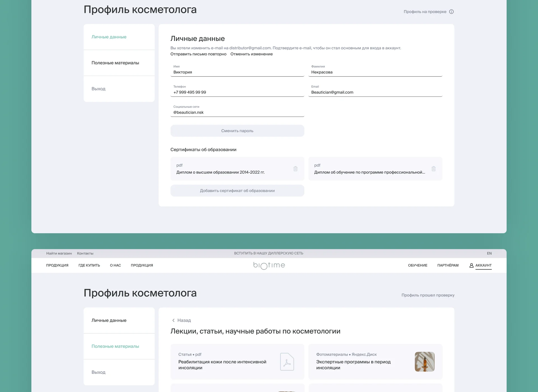This screenshot has height=392, width=538.
Task: Open the 'О НАС' nav menu
Action: 115,265
